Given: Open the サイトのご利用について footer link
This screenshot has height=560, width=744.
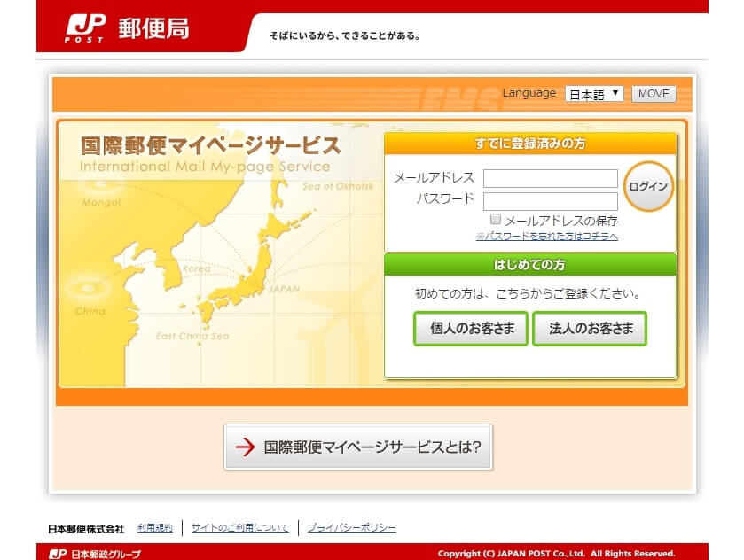Looking at the screenshot, I should pyautogui.click(x=239, y=527).
